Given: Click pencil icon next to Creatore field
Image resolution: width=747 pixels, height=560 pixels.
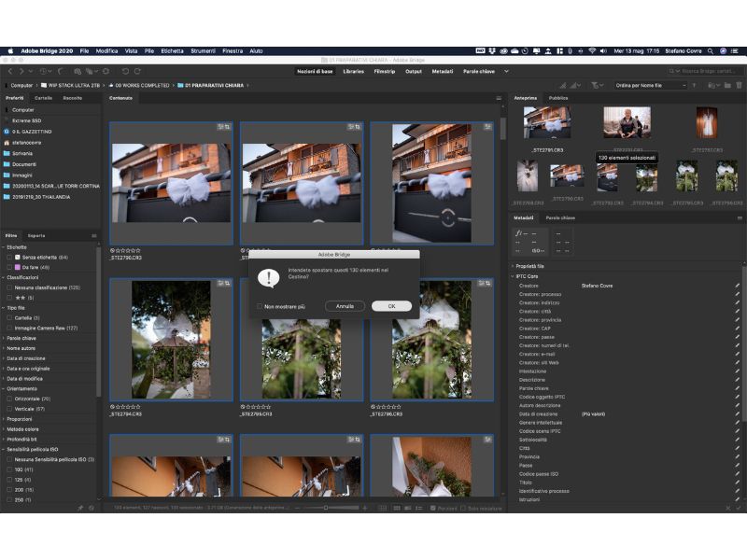Looking at the screenshot, I should (737, 286).
